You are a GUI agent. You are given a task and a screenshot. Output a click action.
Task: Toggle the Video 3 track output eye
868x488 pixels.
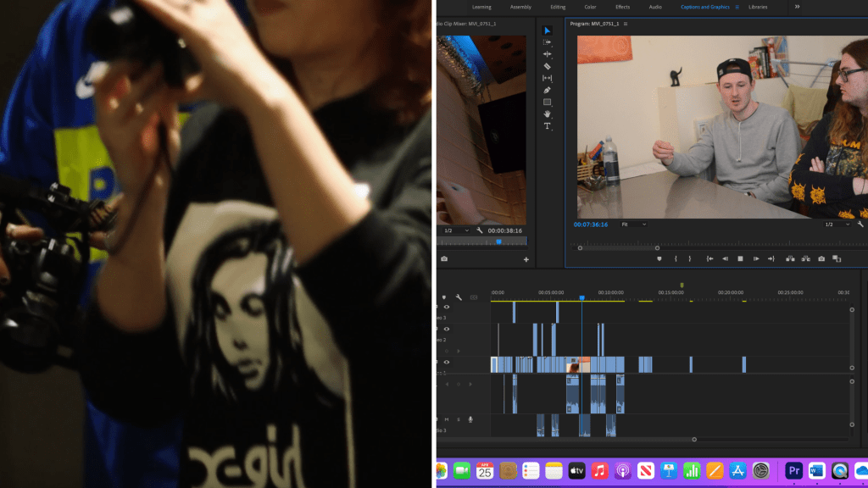[x=447, y=307]
